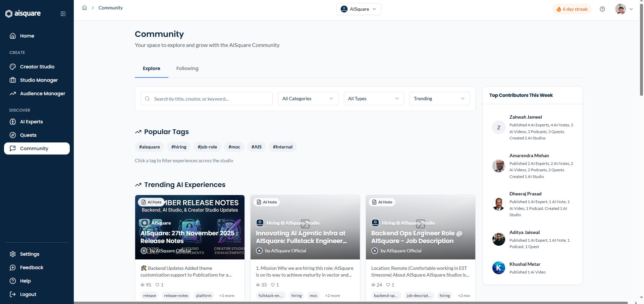This screenshot has height=304, width=644.
Task: Click the fullstack-en... tag chip
Action: (270, 296)
